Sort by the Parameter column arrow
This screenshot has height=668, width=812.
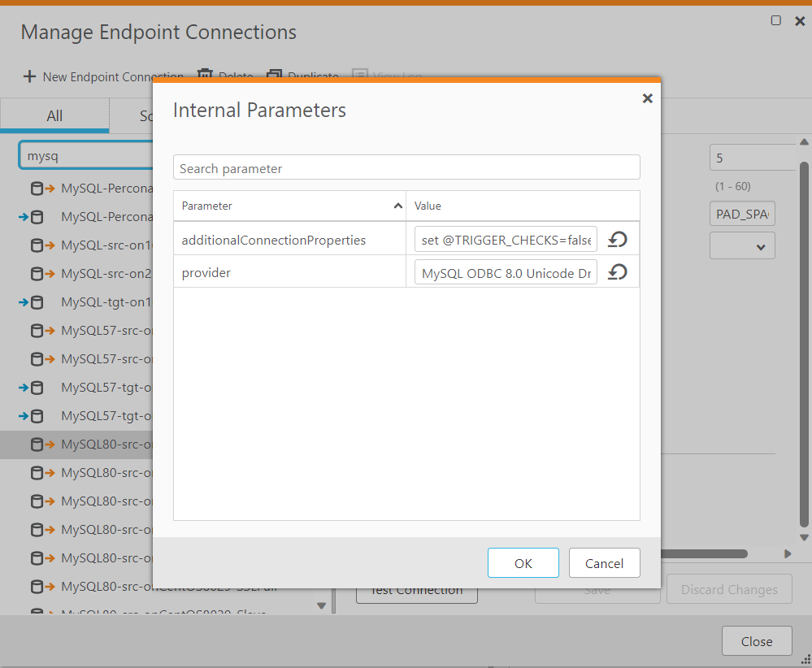pyautogui.click(x=397, y=206)
